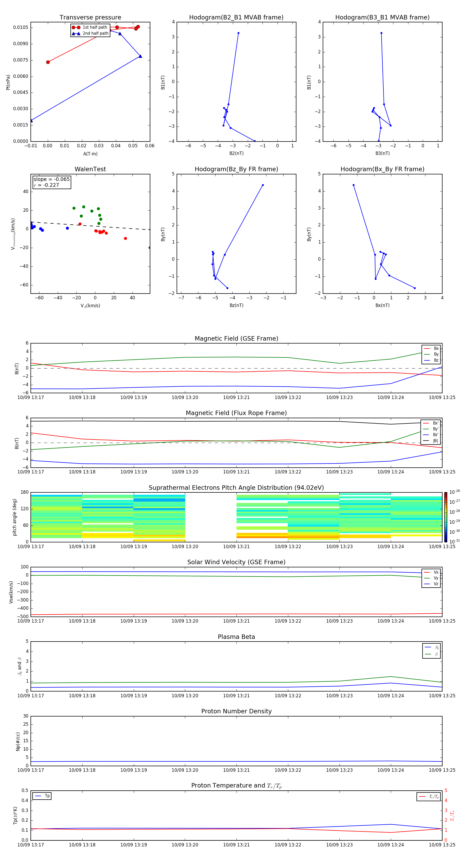Click the 'B2(nT)' x-axis label
This screenshot has width=473, height=868.
(x=236, y=154)
